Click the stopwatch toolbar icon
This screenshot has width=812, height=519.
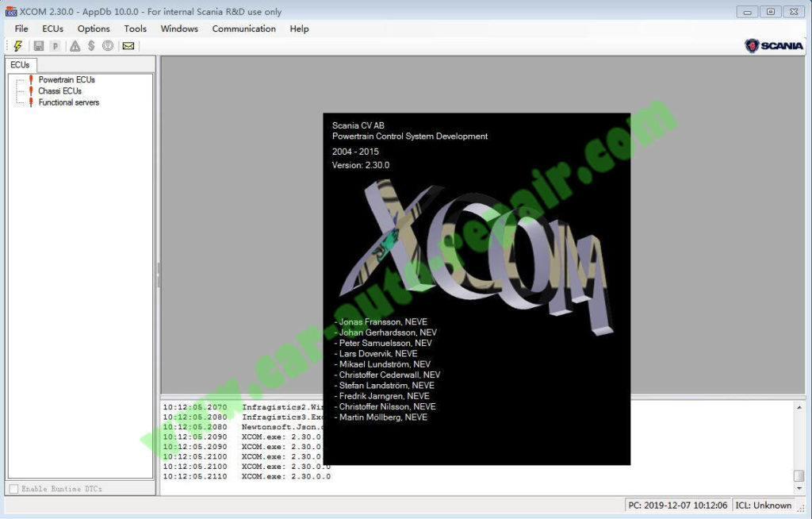click(x=109, y=45)
